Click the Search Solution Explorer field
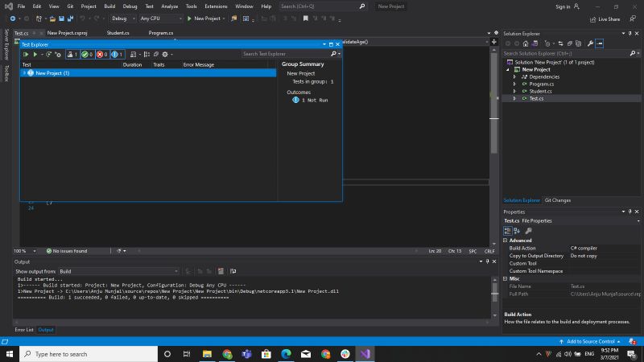The height and width of the screenshot is (362, 644). 567,53
